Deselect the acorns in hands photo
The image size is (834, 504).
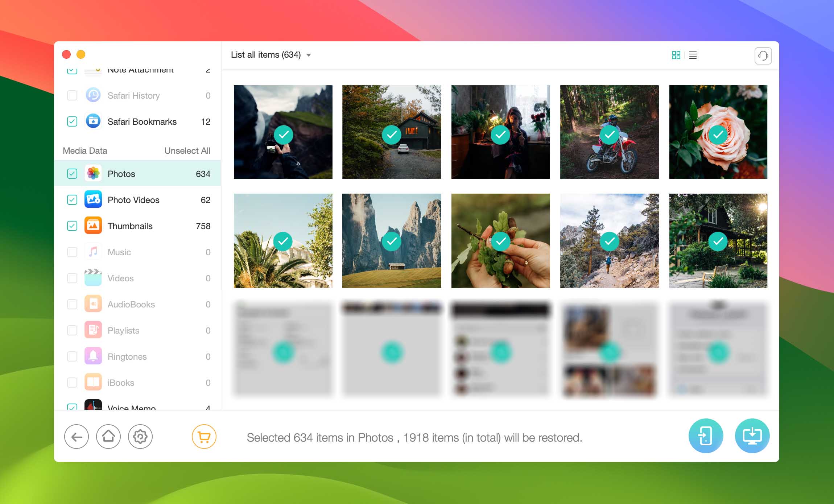[500, 241]
